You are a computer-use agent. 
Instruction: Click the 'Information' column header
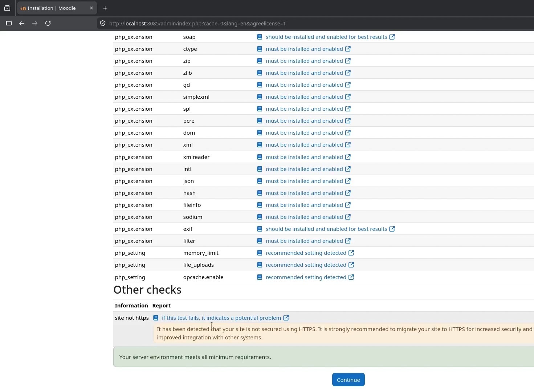(131, 306)
